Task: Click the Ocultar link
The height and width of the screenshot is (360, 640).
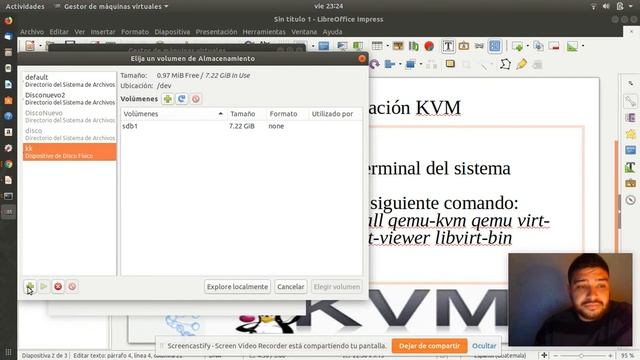Action: click(x=484, y=346)
